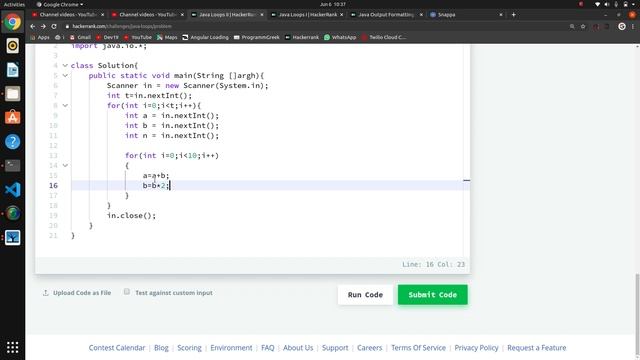
Task: Open Terminal from the dock
Action: click(13, 166)
